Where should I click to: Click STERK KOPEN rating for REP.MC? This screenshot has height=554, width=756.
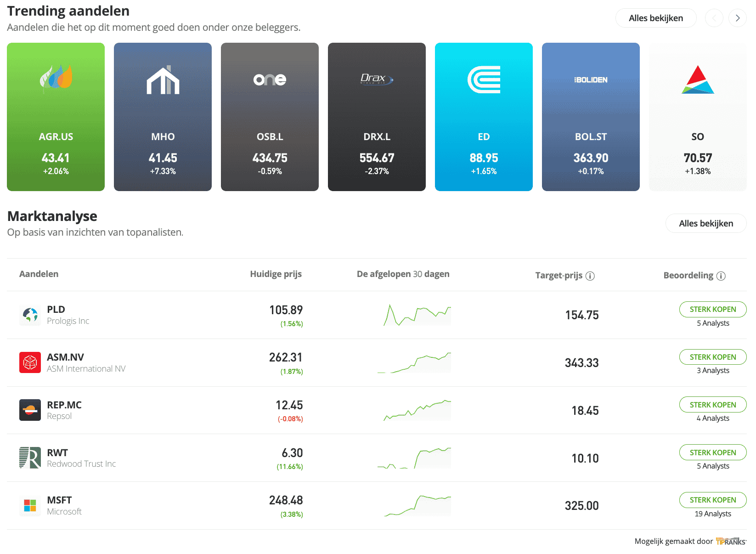(x=713, y=405)
